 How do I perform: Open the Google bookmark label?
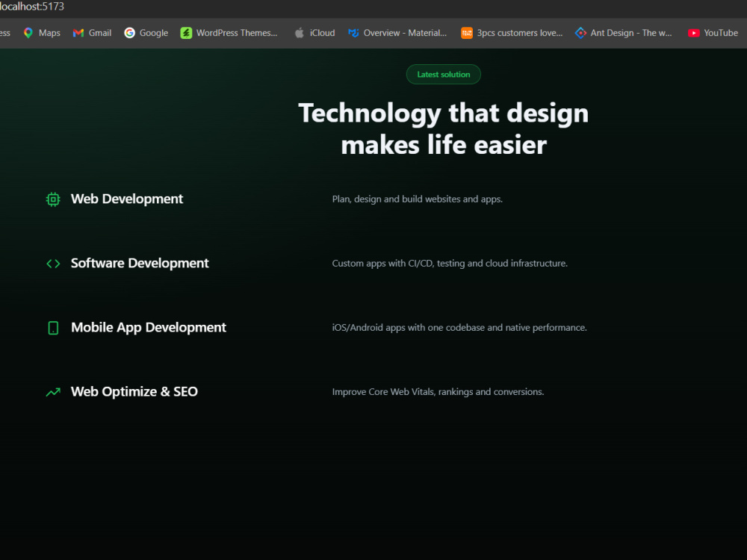coord(153,33)
